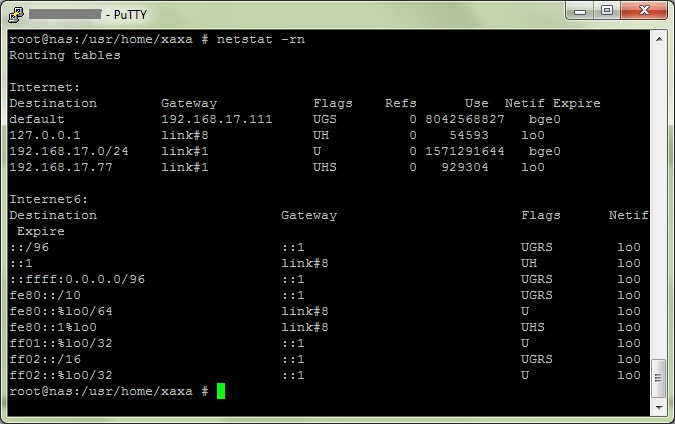This screenshot has width=675, height=424.
Task: Click 'bge0' in the default route row
Action: click(x=545, y=119)
